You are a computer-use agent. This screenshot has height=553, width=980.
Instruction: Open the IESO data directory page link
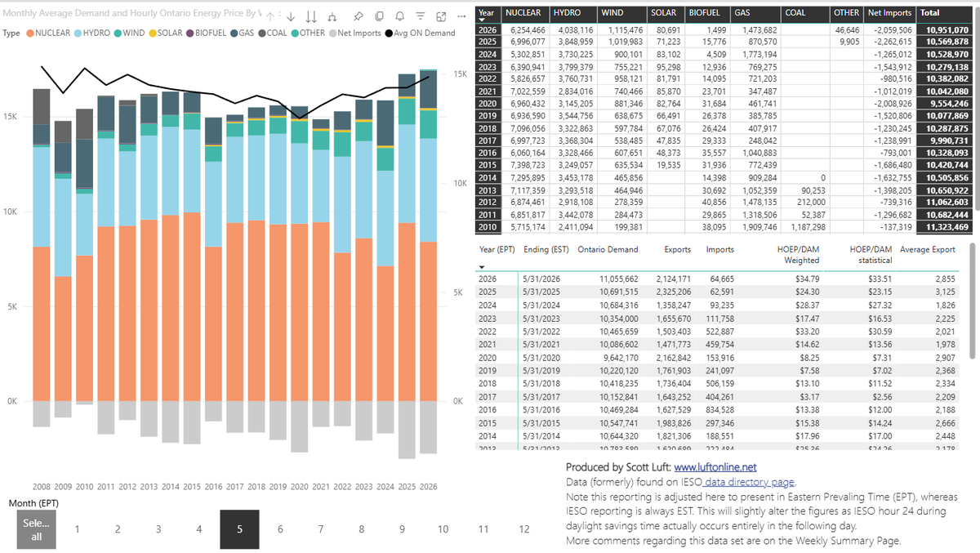click(749, 482)
